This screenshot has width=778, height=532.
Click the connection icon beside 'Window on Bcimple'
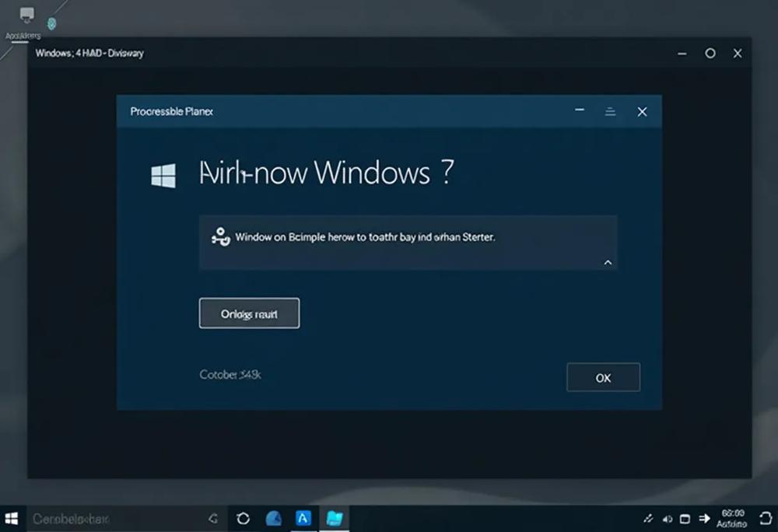point(221,237)
